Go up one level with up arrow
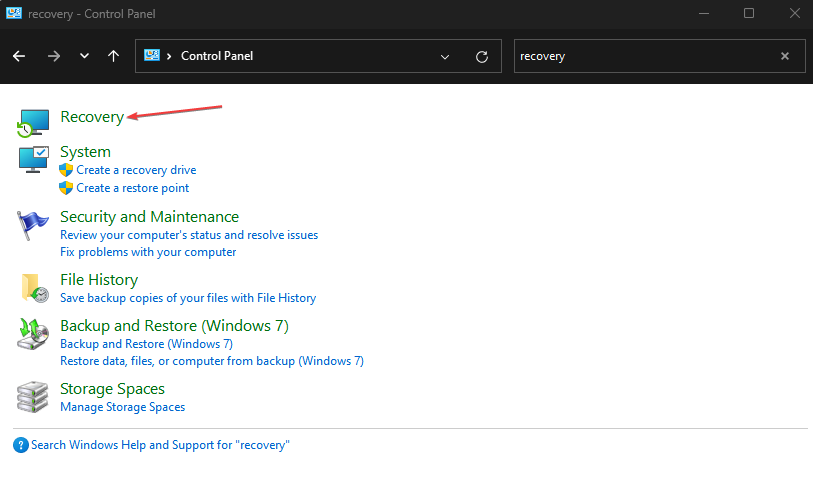This screenshot has width=813, height=478. coord(113,56)
